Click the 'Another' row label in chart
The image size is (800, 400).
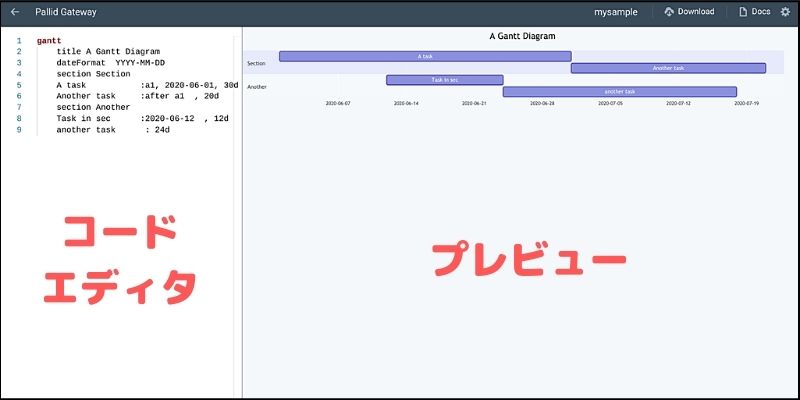coord(257,87)
